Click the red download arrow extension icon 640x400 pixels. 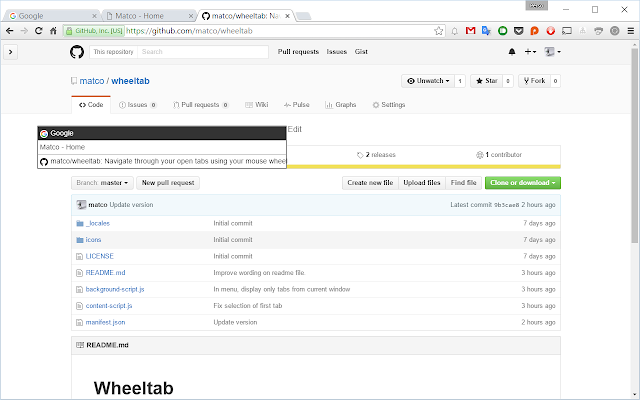point(551,31)
